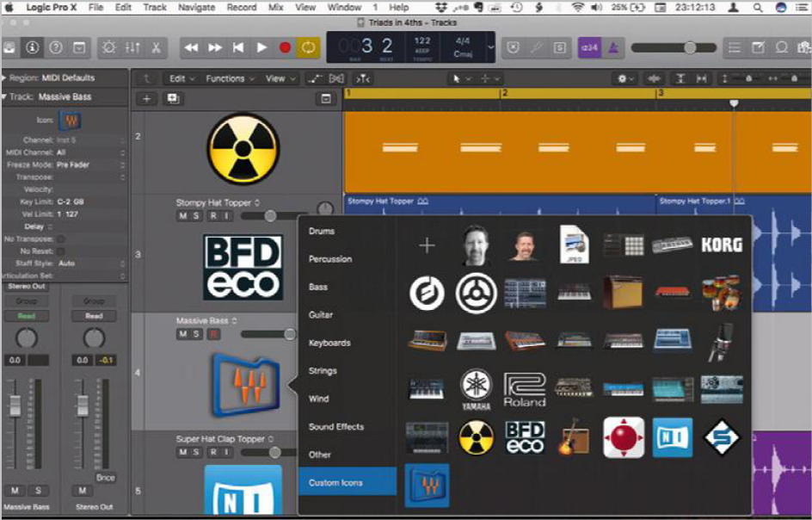Select the radiation symbol icon in picker
This screenshot has height=520, width=812.
[475, 437]
